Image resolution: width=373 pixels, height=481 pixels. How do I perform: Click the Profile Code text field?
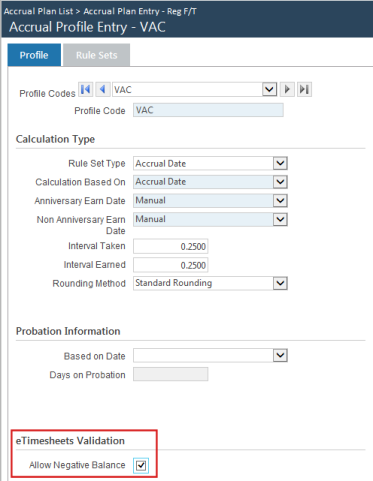[x=208, y=110]
